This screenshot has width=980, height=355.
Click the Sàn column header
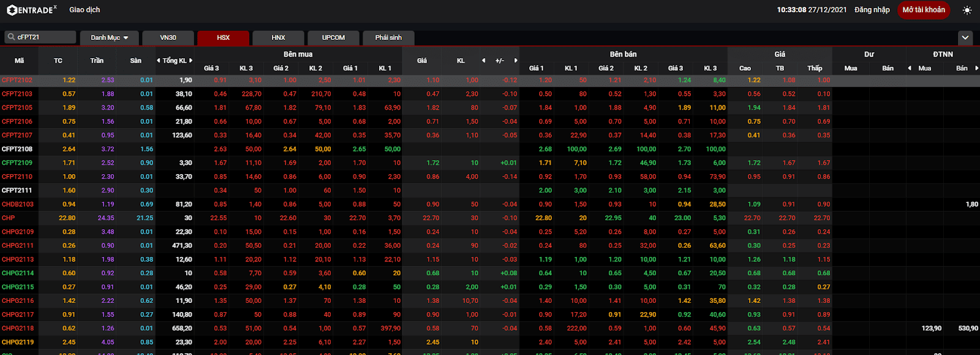(x=136, y=61)
